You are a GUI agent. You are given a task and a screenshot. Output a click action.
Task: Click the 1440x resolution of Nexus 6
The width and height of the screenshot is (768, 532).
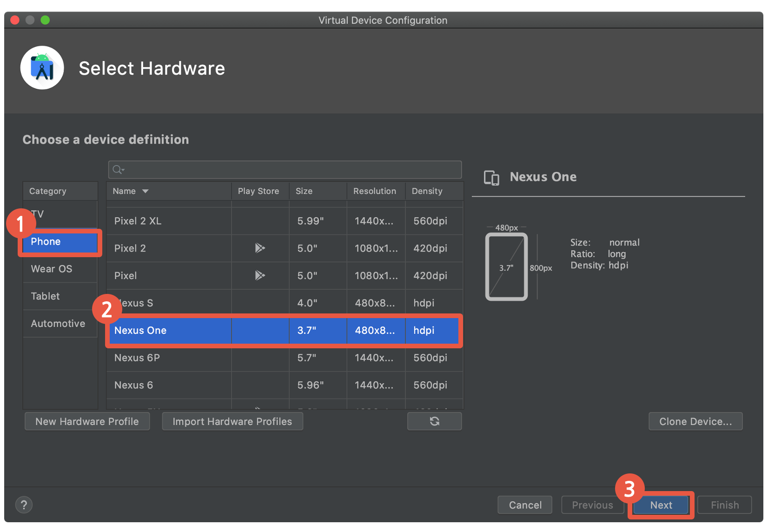pyautogui.click(x=374, y=386)
